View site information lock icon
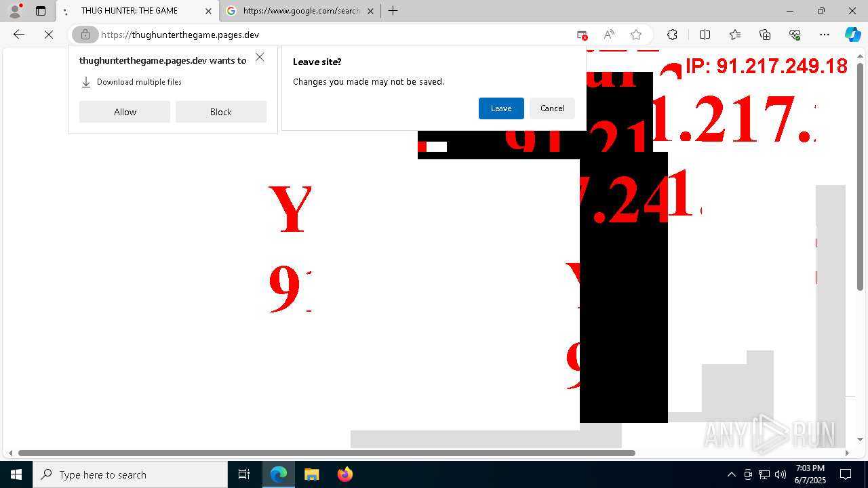This screenshot has width=868, height=488. [x=85, y=35]
